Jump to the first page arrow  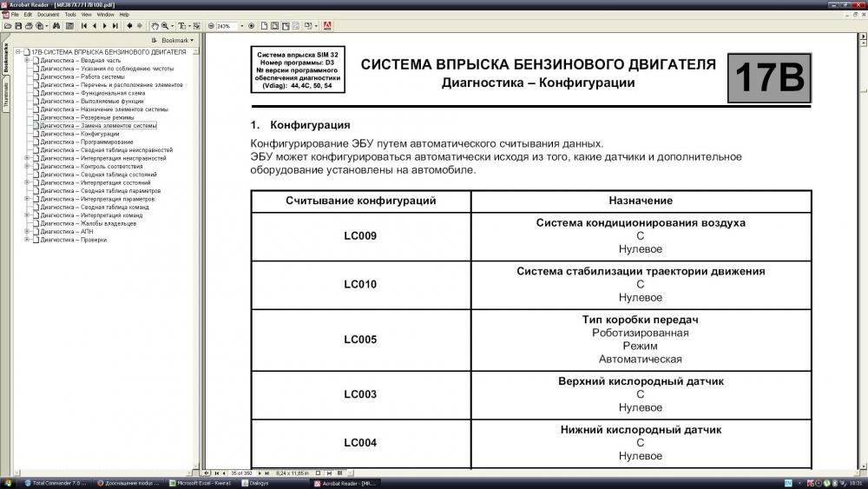point(84,26)
